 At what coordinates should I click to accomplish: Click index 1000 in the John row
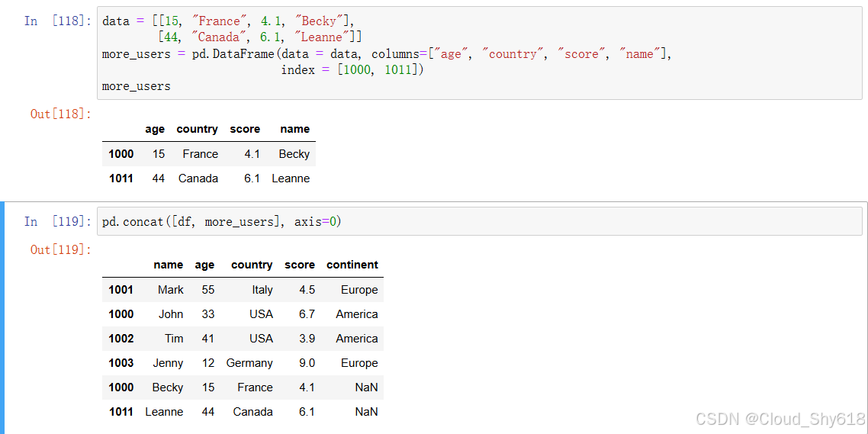click(121, 314)
